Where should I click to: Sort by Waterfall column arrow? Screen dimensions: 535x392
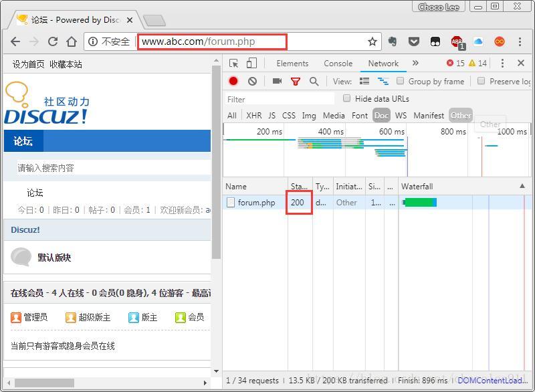coord(522,186)
